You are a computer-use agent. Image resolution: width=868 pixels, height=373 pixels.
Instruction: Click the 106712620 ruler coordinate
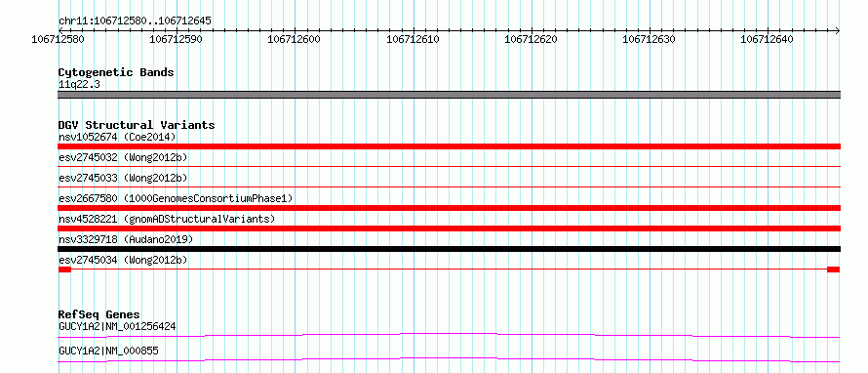pyautogui.click(x=532, y=39)
